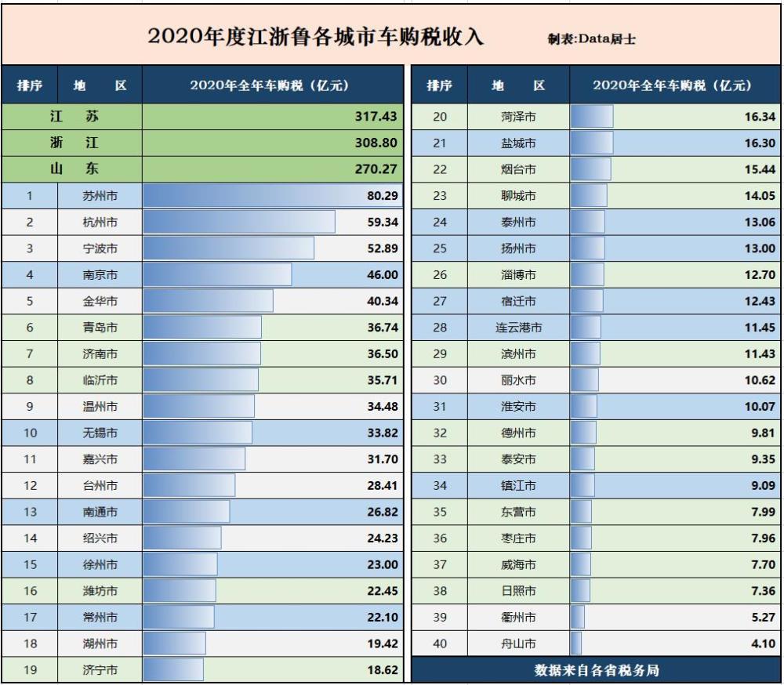Click the 威海市 value 7.70
This screenshot has width=784, height=685.
pyautogui.click(x=764, y=564)
